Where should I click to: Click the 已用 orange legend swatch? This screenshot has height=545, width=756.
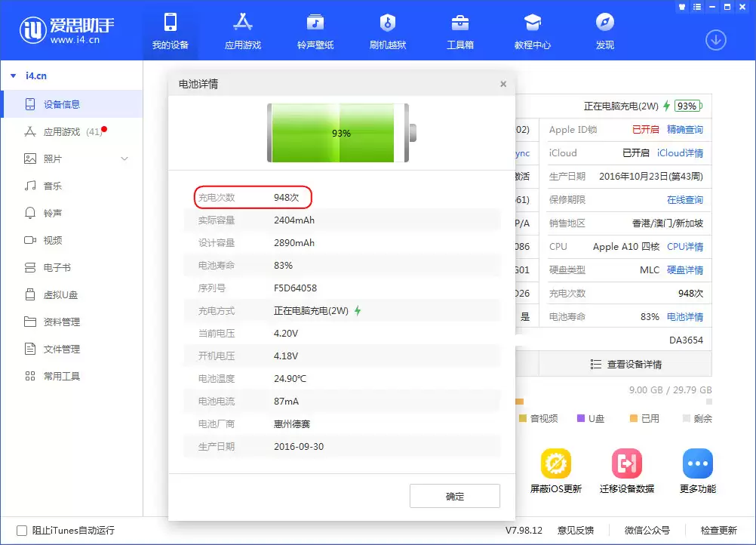[x=634, y=418]
